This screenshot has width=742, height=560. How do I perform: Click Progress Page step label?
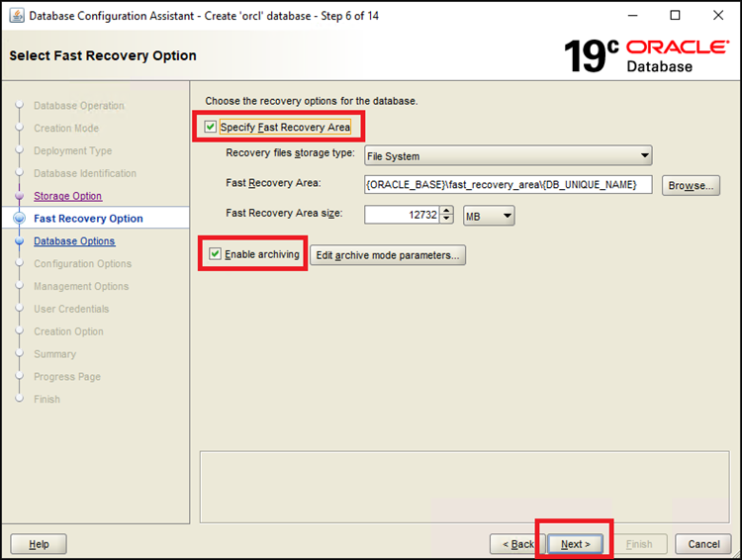pos(67,376)
